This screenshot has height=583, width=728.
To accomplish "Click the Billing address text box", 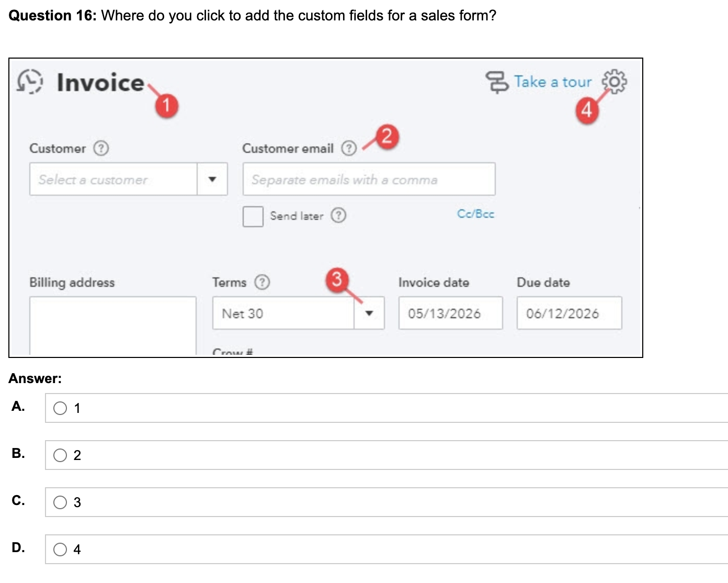I will point(112,324).
